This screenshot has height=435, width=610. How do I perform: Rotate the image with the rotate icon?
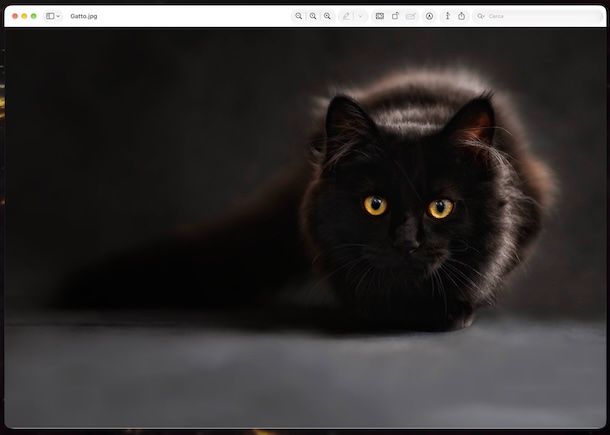[x=395, y=16]
